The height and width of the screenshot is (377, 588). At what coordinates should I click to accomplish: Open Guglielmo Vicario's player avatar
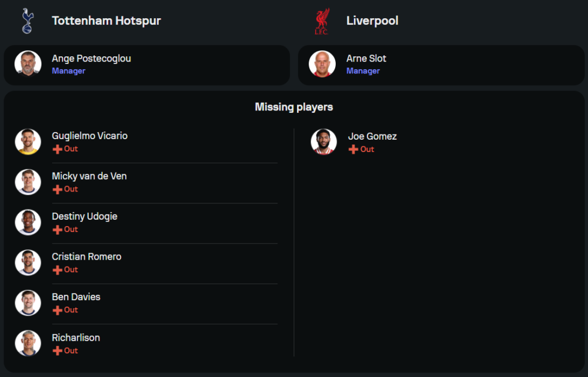pyautogui.click(x=28, y=142)
